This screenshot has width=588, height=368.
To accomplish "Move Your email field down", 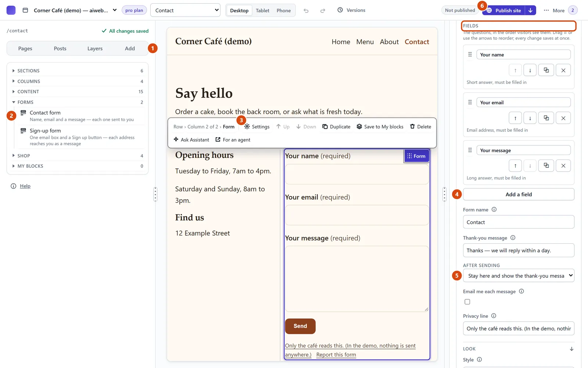I will [x=530, y=118].
